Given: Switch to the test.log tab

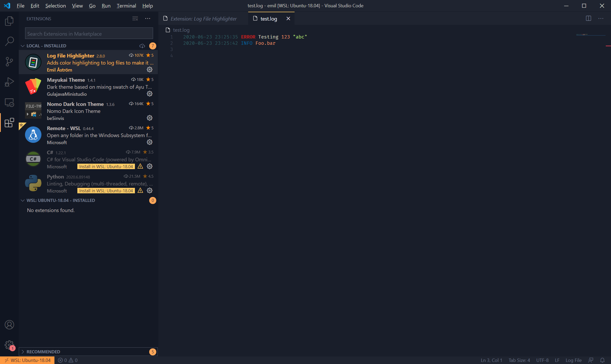Looking at the screenshot, I should click(268, 18).
